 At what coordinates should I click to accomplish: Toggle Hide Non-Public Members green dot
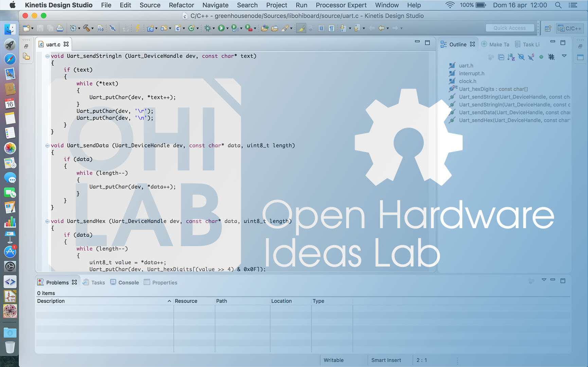[x=541, y=57]
